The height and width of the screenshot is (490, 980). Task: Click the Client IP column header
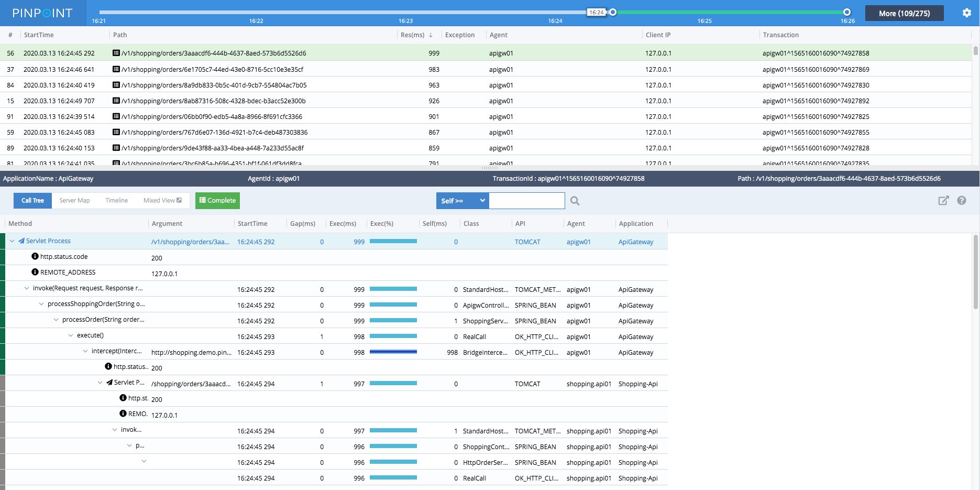tap(658, 35)
